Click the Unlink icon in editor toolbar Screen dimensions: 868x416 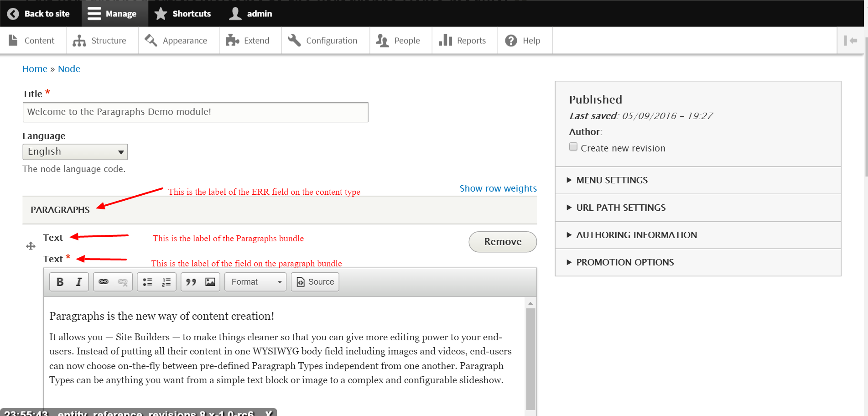(x=123, y=282)
